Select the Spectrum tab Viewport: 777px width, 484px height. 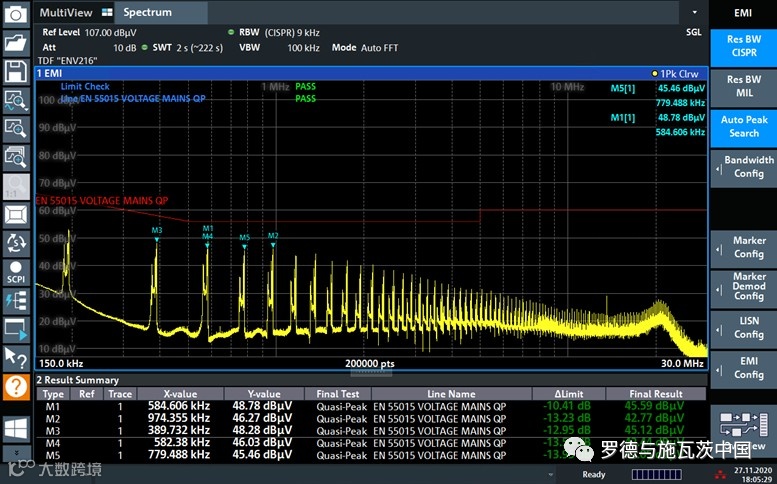pos(148,12)
